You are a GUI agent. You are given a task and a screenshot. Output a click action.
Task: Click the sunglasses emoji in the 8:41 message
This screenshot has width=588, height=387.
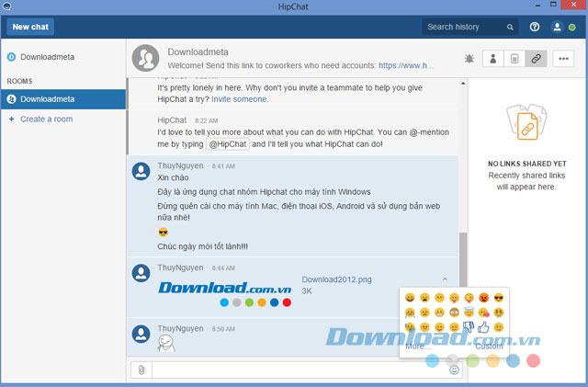tap(164, 233)
